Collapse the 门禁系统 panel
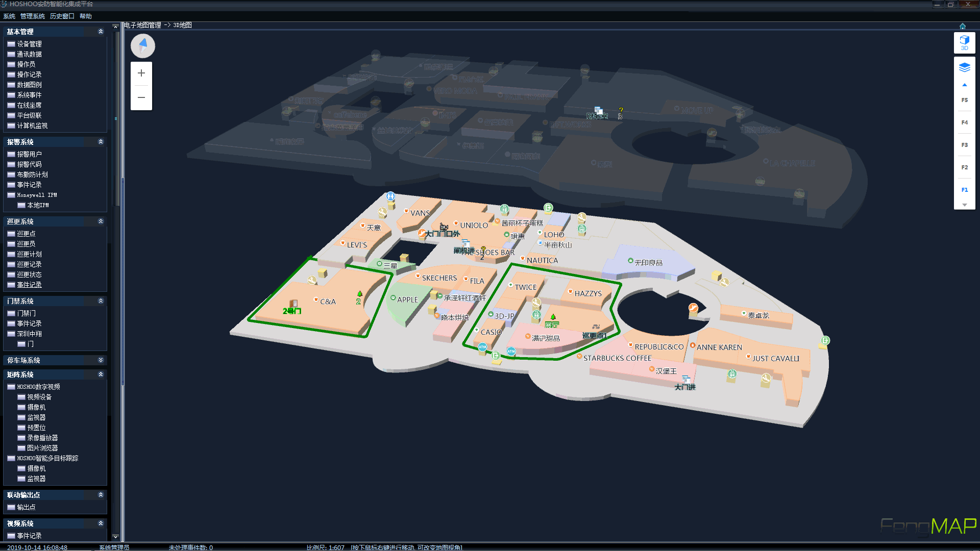Screen dimensions: 980x551 (x=101, y=301)
